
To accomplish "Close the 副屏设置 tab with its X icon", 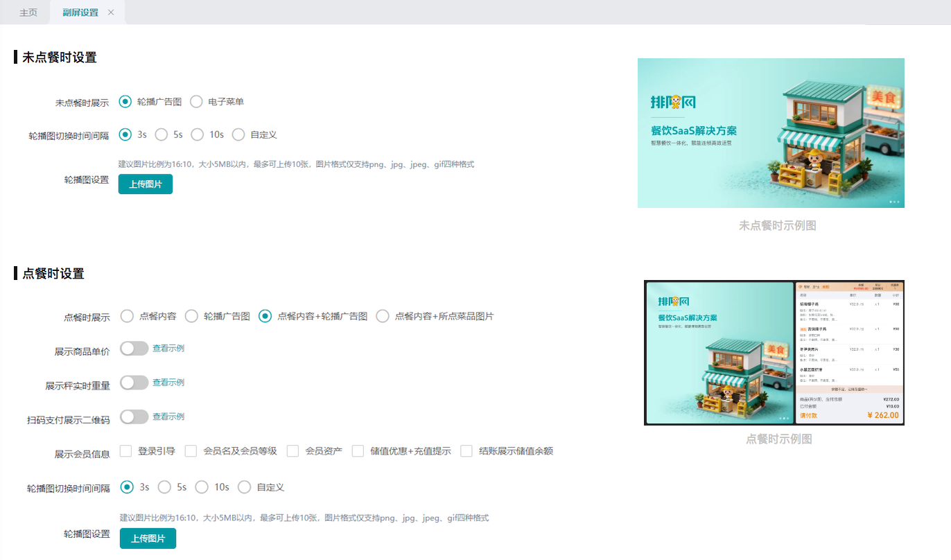I will [111, 12].
